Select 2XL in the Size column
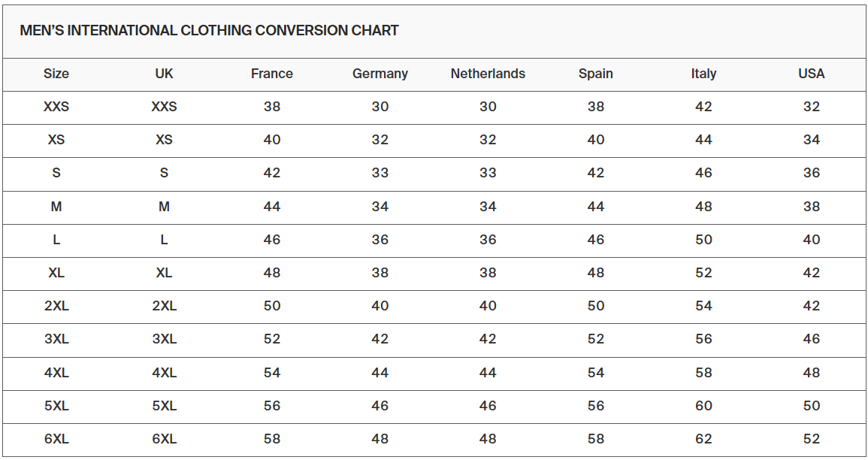The height and width of the screenshot is (460, 868). pos(56,306)
